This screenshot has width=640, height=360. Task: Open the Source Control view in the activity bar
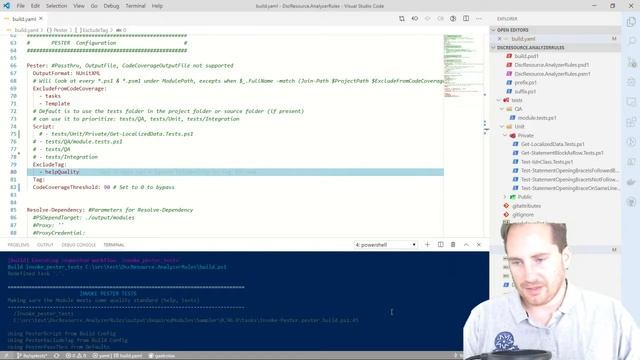click(631, 62)
